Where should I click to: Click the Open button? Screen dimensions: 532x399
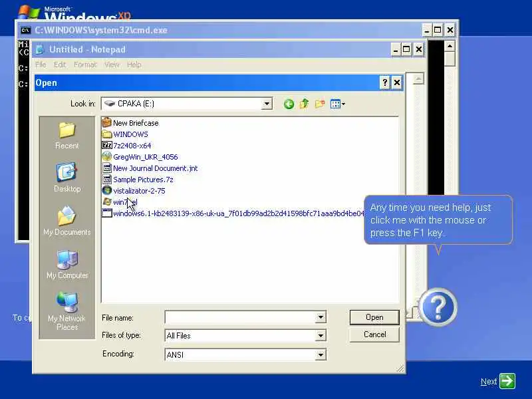[374, 317]
